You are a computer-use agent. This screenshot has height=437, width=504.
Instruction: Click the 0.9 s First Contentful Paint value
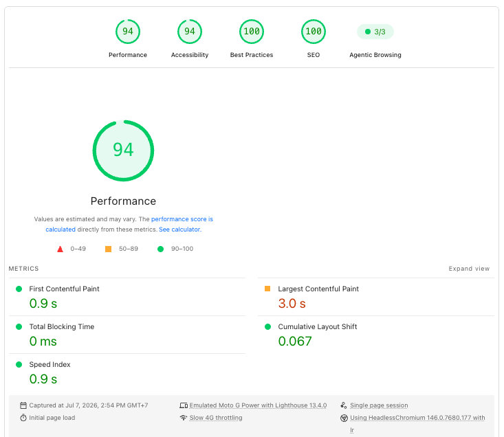click(43, 304)
